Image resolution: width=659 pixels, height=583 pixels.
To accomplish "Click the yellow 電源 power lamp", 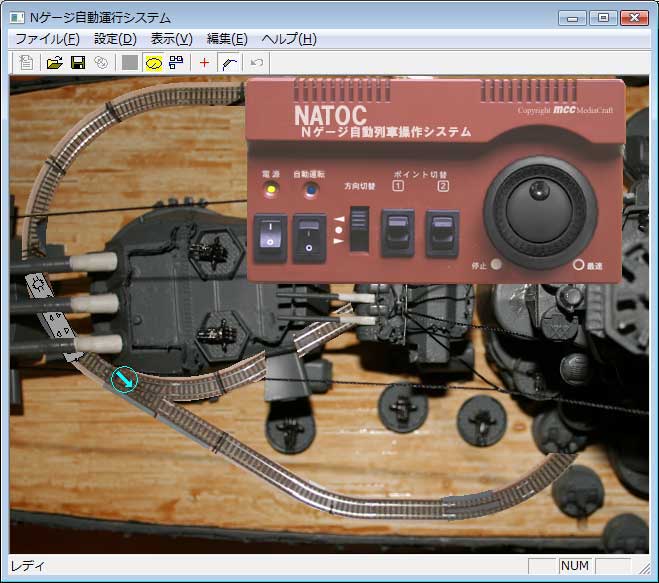I will coord(271,190).
